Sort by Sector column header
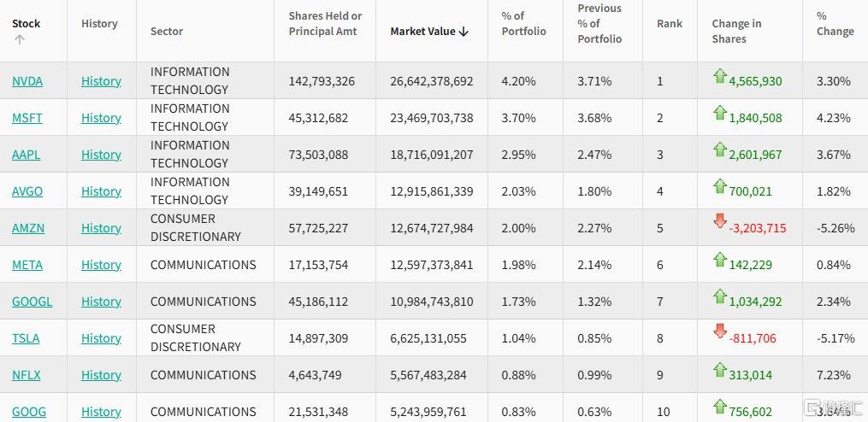This screenshot has height=422, width=868. tap(167, 32)
